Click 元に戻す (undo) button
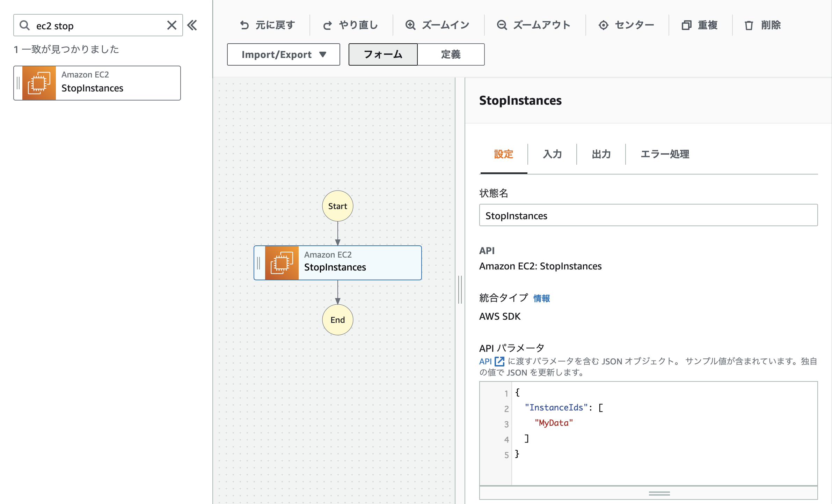 [267, 25]
